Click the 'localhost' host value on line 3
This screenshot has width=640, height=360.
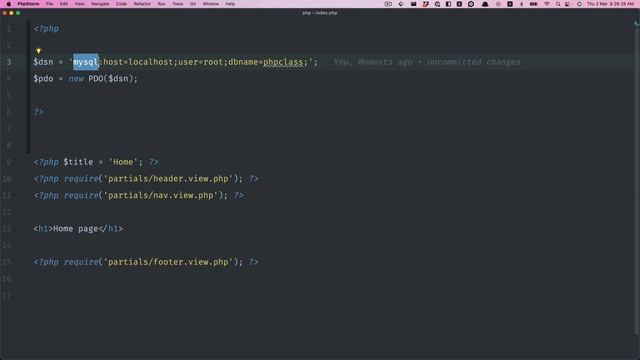[x=151, y=62]
